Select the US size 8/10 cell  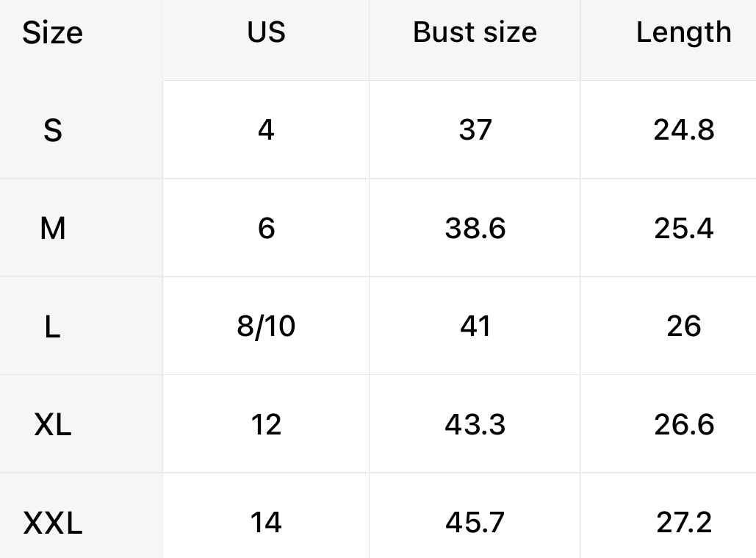point(266,326)
